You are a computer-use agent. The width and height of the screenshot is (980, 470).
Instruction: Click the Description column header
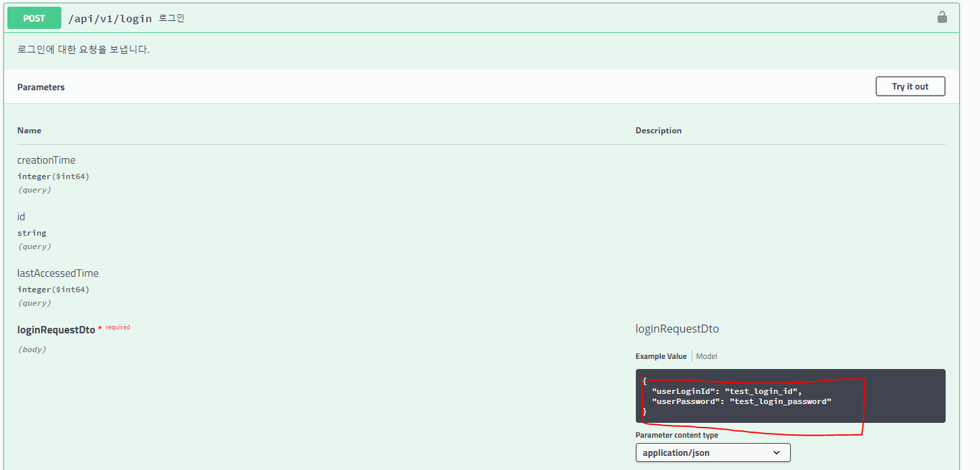coord(659,131)
